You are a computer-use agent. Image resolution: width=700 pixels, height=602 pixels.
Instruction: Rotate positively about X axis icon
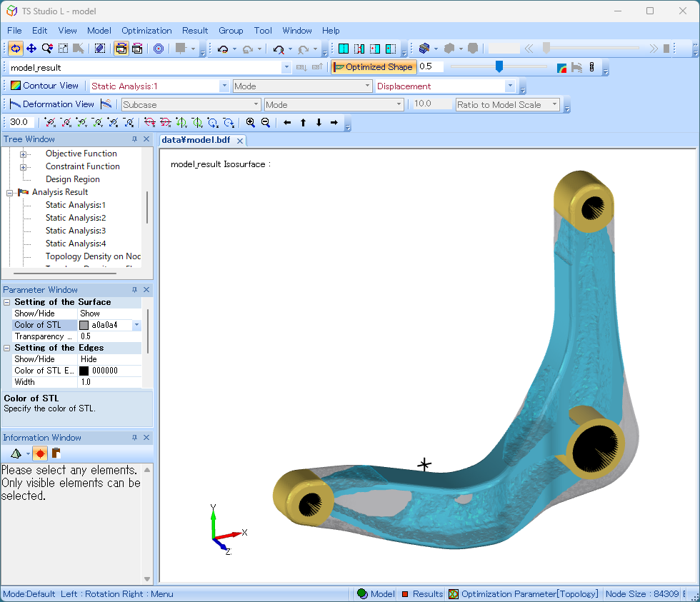pyautogui.click(x=50, y=122)
